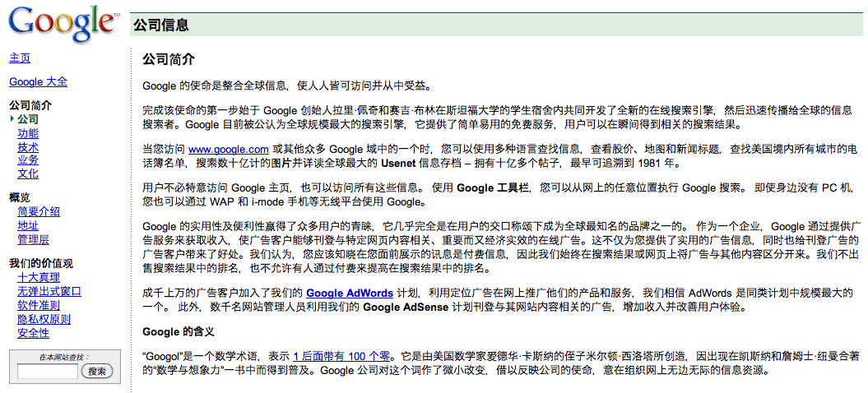Screen dimensions: 868x393
Task: Focus the site search input field
Action: [48, 371]
